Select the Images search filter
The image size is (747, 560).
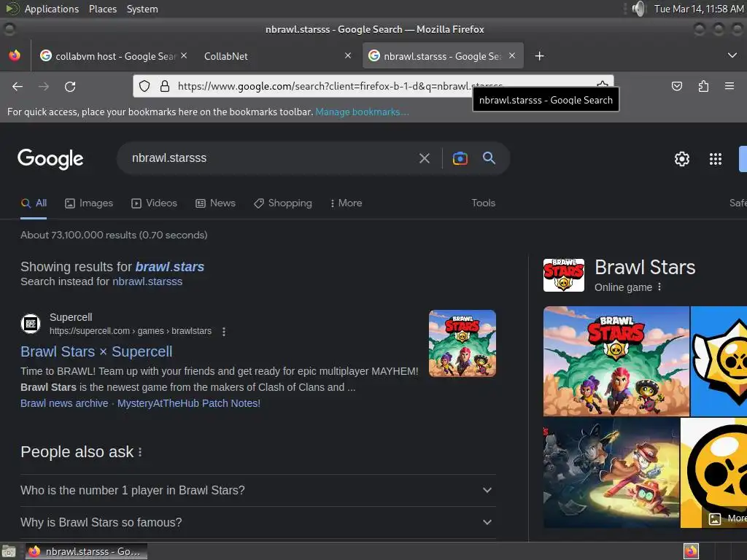(x=89, y=203)
